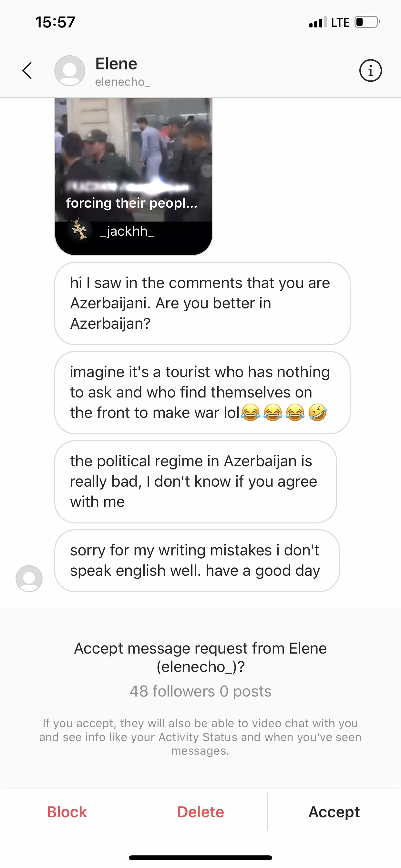The height and width of the screenshot is (868, 401).
Task: Tap the back arrow to leave chat
Action: point(27,70)
